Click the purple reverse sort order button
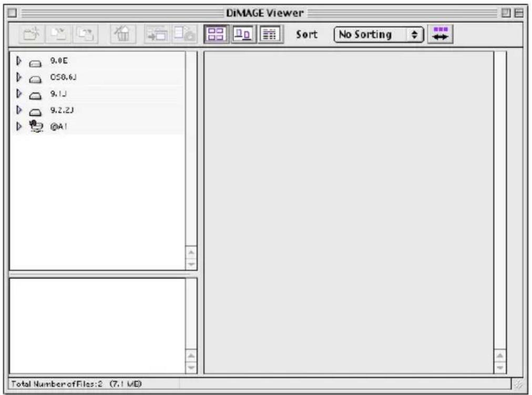532x395 pixels. tap(440, 34)
